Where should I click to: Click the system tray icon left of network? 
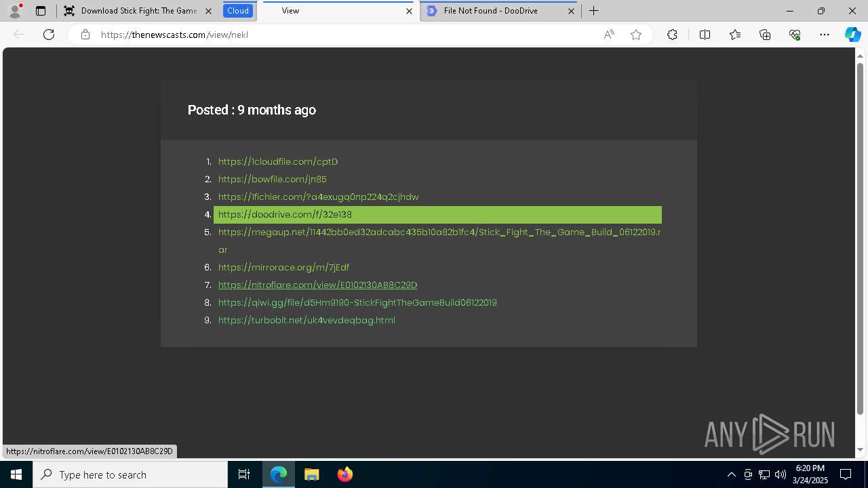(748, 474)
